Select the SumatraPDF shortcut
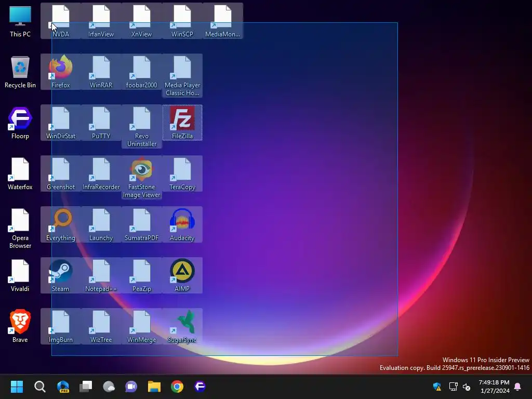Viewport: 532px width, 399px height. pos(141,224)
